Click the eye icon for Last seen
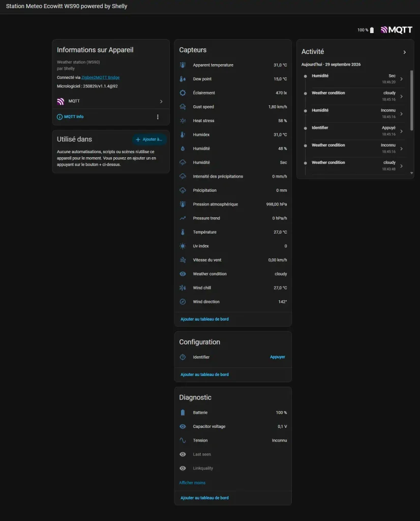This screenshot has height=521, width=420. point(183,454)
